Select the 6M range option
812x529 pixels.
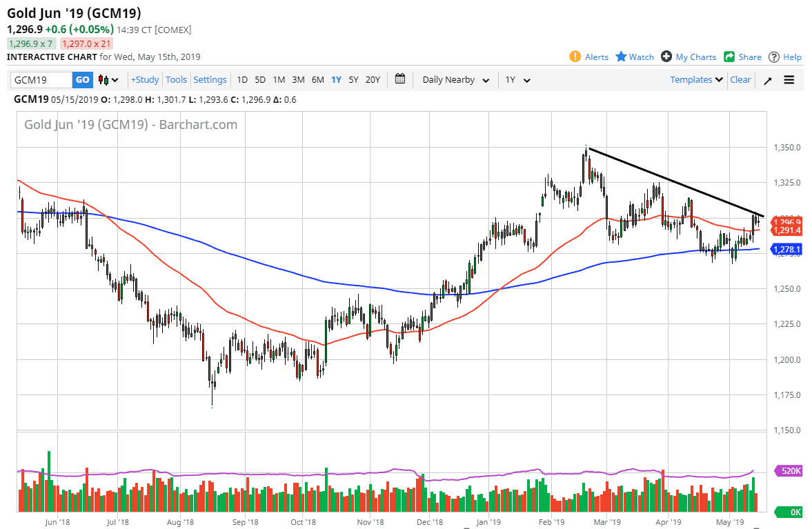pyautogui.click(x=317, y=80)
